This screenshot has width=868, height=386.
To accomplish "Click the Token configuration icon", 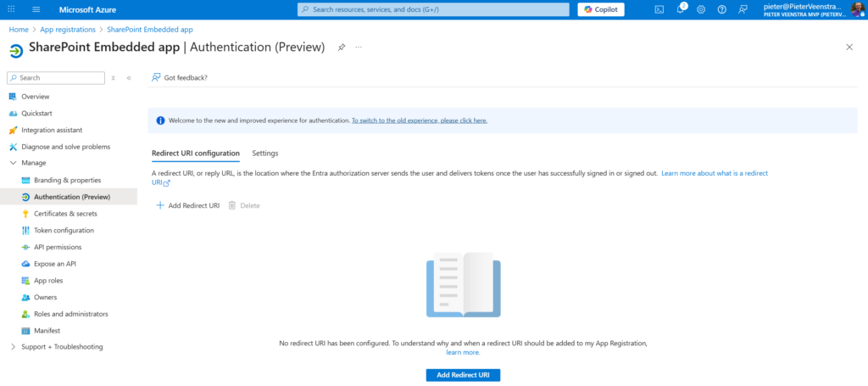I will click(x=25, y=231).
